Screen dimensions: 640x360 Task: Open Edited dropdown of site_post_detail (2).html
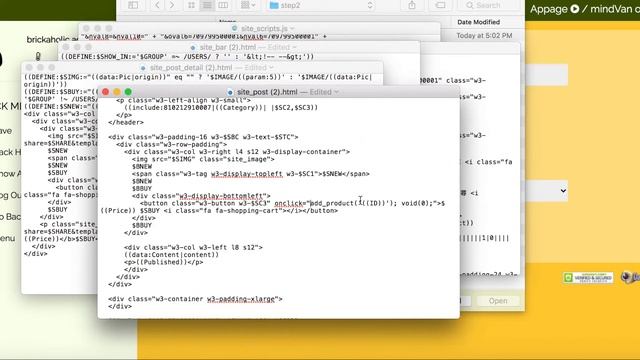259,68
